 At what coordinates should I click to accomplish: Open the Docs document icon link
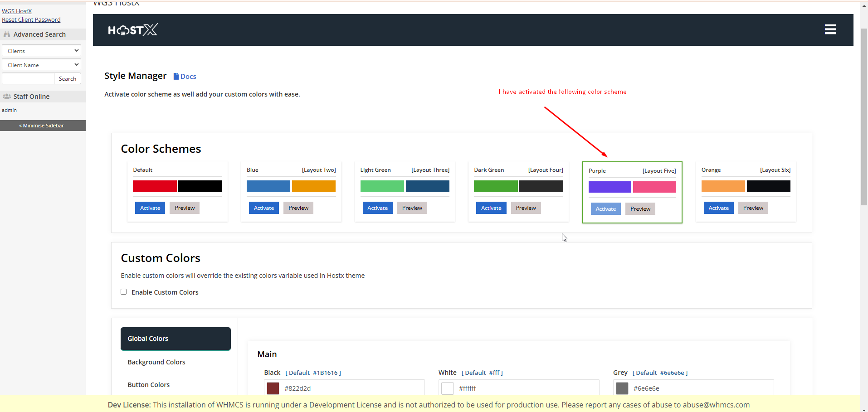point(176,77)
